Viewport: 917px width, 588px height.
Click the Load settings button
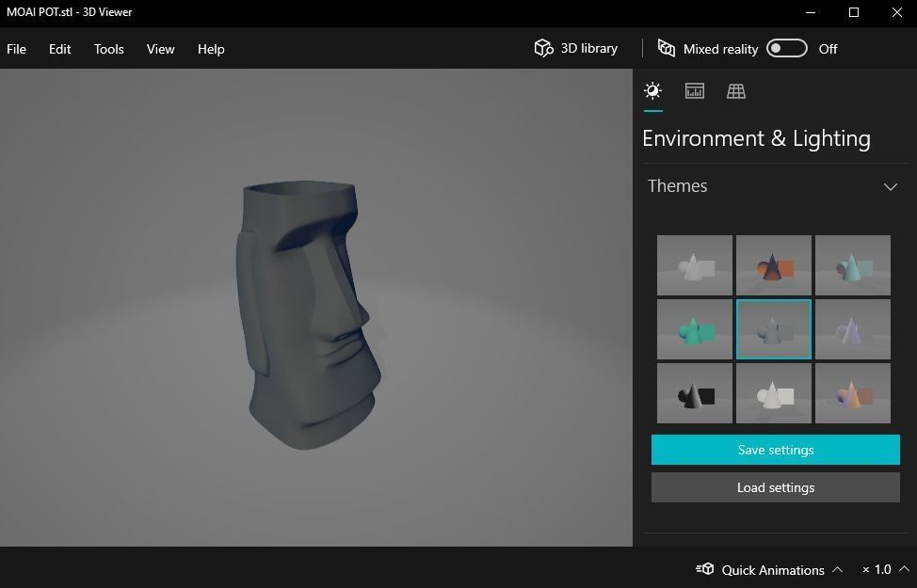[x=776, y=487]
